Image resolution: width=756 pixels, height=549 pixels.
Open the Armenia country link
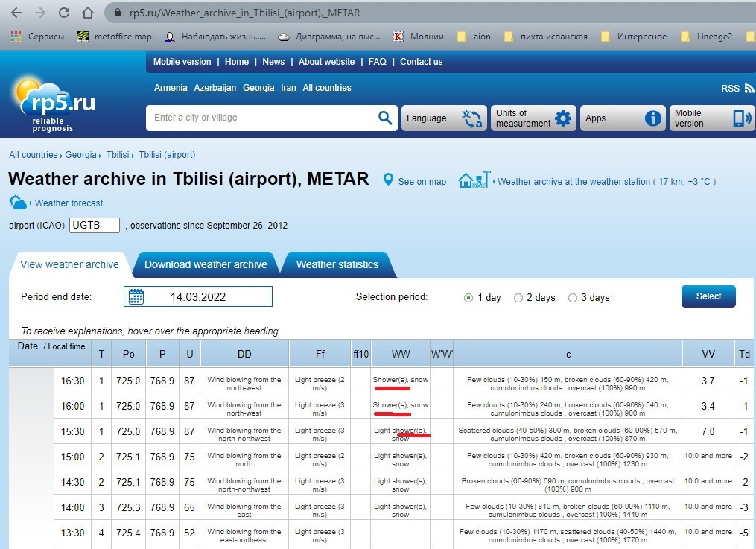[x=171, y=88]
